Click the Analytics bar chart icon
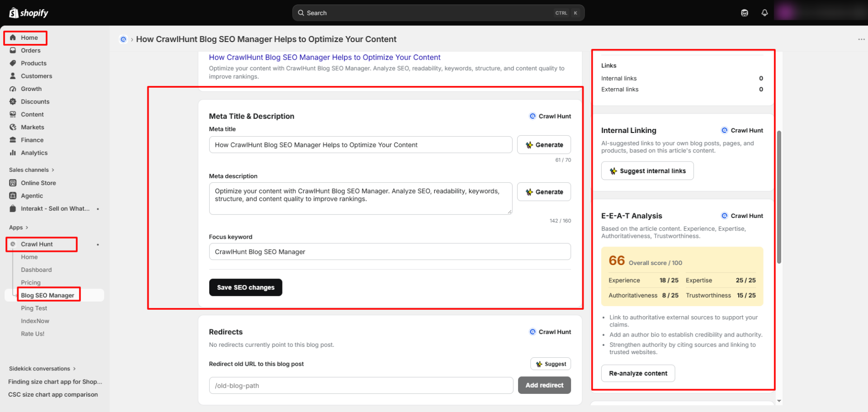 pos(13,153)
